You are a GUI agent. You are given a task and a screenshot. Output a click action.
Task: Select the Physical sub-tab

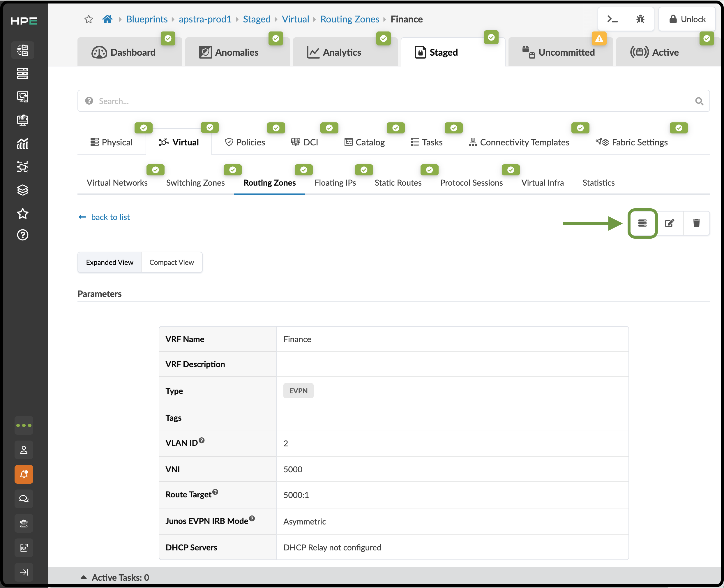click(111, 142)
